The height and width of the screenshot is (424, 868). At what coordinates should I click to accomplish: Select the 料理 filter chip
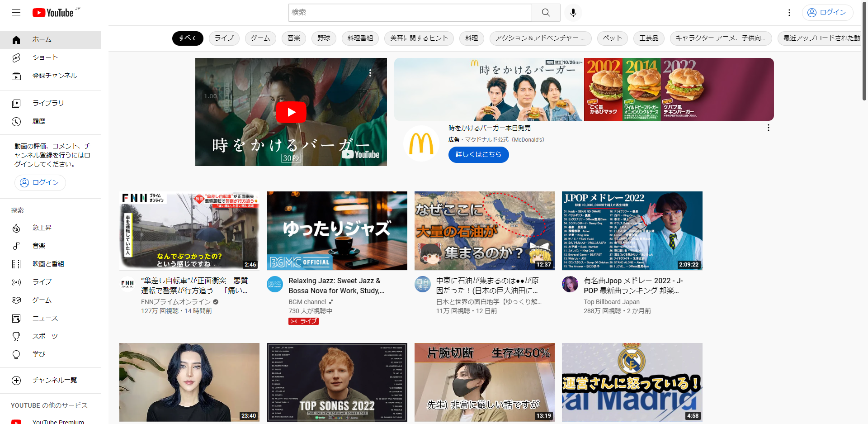click(472, 38)
